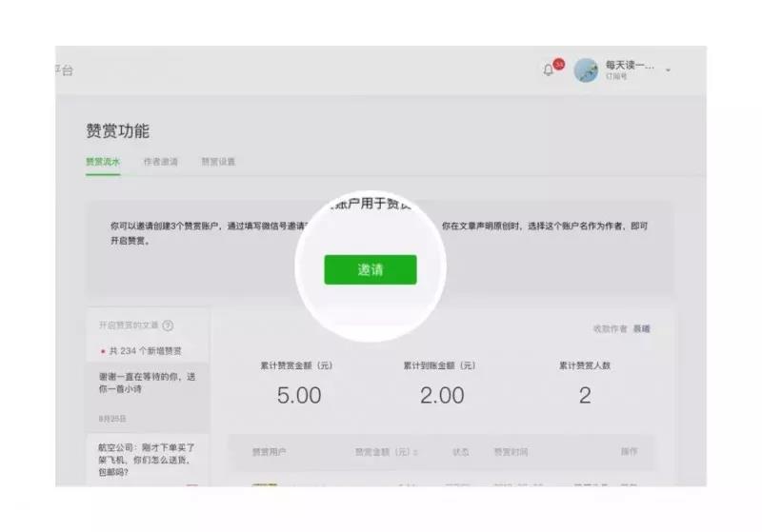Click the 状态 column header

click(461, 452)
